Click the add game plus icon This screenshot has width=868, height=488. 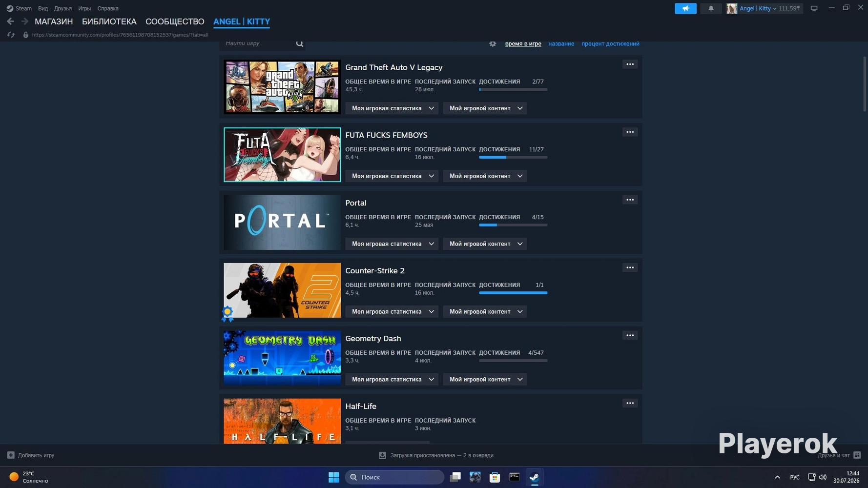pos(11,455)
